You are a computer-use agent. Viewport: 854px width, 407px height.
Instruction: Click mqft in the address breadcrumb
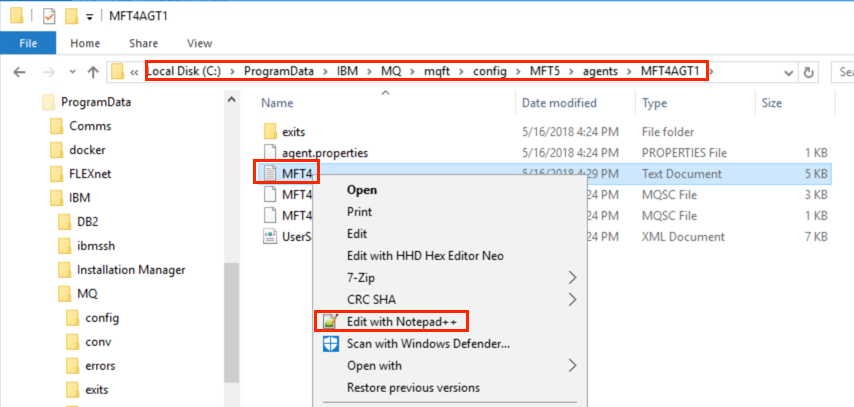[437, 71]
